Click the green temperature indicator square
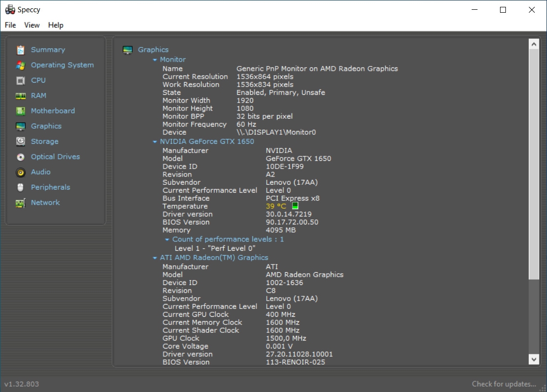This screenshot has height=392, width=547. pyautogui.click(x=295, y=206)
